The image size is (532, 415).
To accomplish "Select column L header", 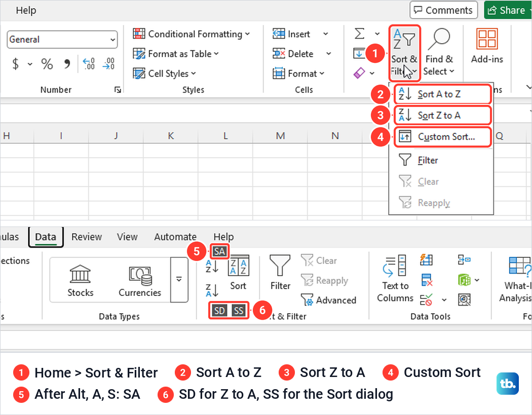I will [225, 136].
